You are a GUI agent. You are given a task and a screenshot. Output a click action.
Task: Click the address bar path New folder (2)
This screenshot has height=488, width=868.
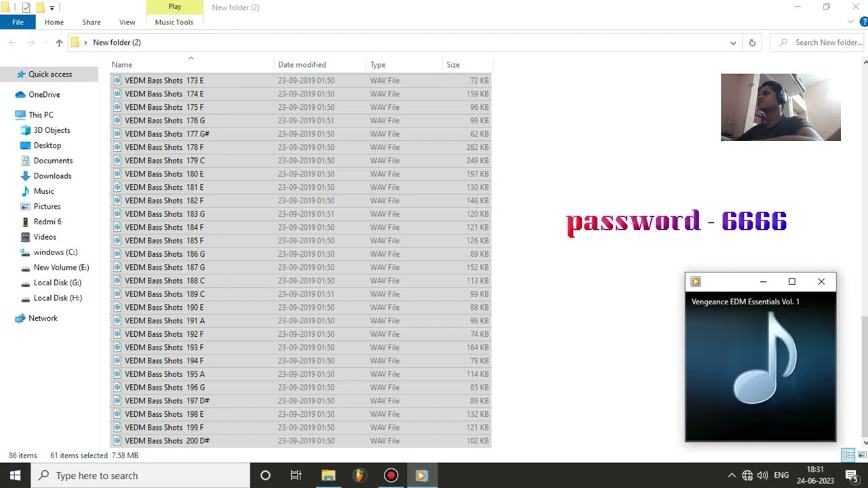pyautogui.click(x=117, y=43)
